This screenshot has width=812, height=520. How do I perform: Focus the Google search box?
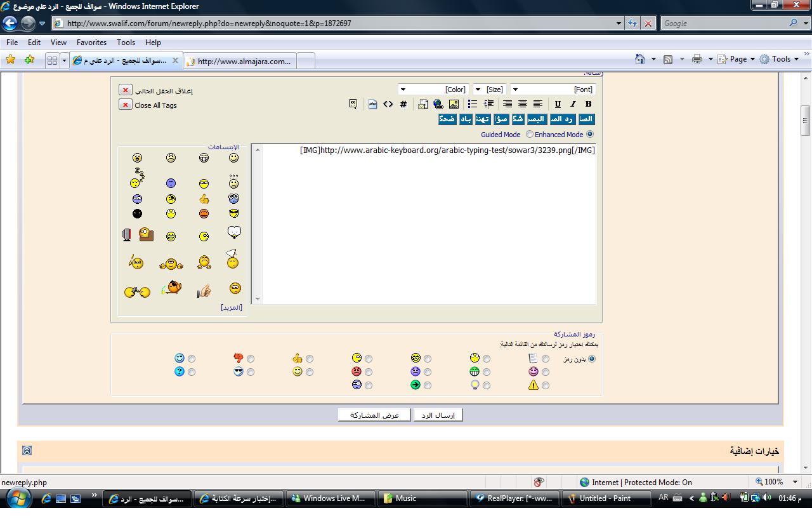pos(723,23)
